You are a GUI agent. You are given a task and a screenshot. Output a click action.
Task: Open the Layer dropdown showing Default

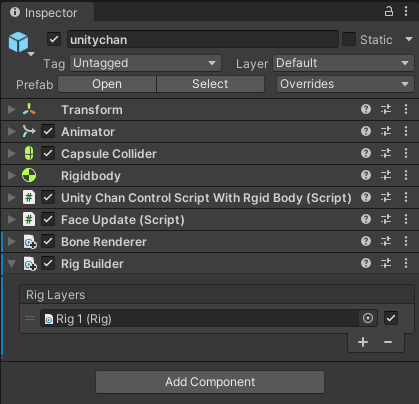[343, 63]
